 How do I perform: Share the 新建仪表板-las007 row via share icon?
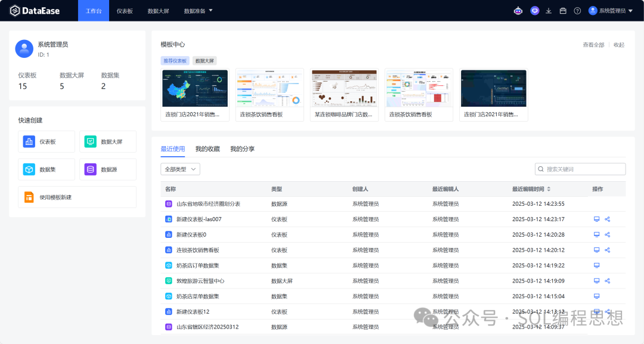click(x=608, y=219)
